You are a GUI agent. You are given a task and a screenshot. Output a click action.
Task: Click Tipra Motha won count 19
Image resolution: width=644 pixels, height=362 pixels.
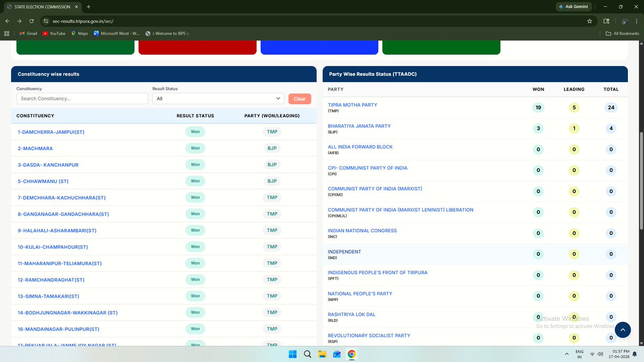tap(538, 108)
